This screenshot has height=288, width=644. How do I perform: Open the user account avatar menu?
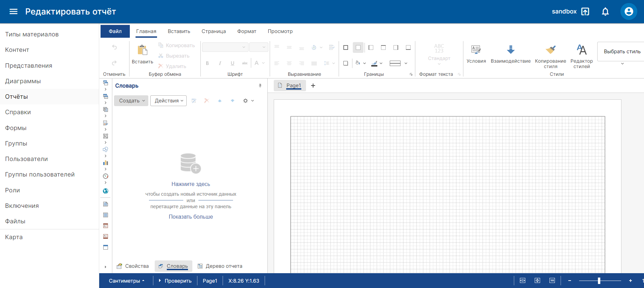point(629,11)
